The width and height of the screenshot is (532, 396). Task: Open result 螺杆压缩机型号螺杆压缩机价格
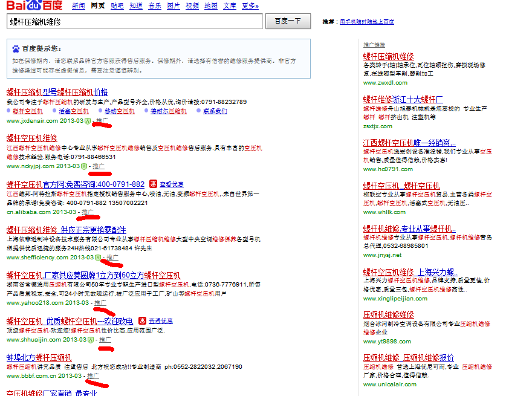[x=57, y=92]
